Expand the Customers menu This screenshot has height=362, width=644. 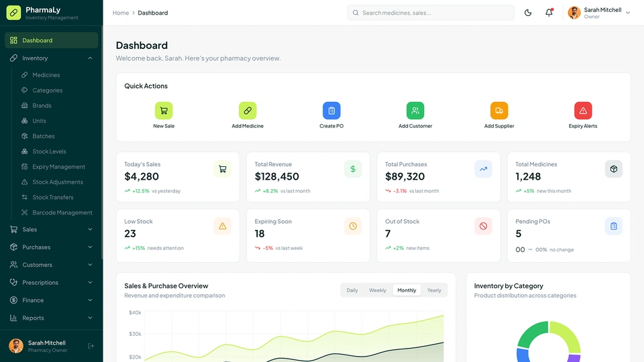coord(52,265)
